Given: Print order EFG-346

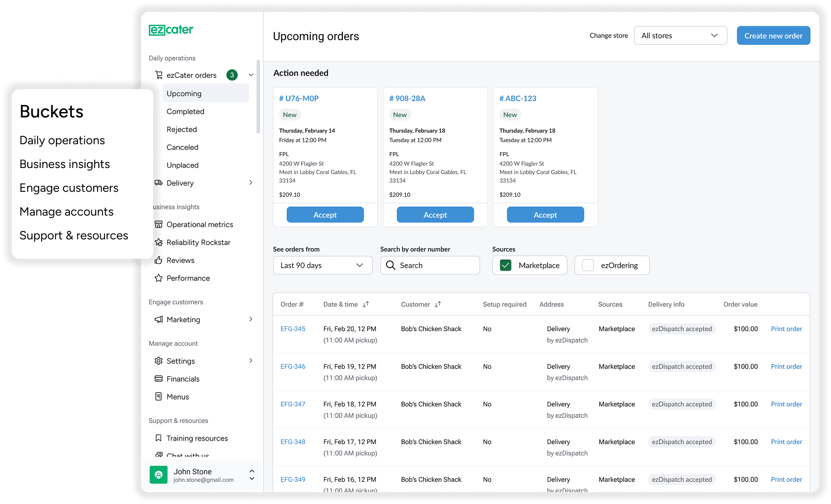Looking at the screenshot, I should [x=786, y=366].
